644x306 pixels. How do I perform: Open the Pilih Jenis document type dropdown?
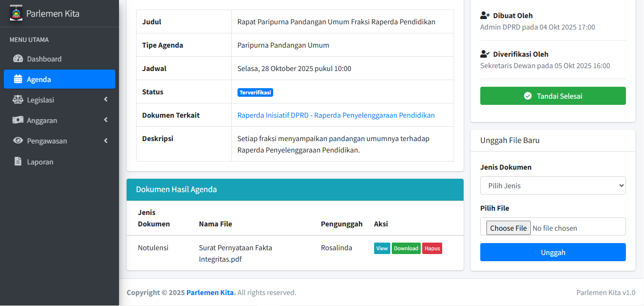[x=553, y=185]
